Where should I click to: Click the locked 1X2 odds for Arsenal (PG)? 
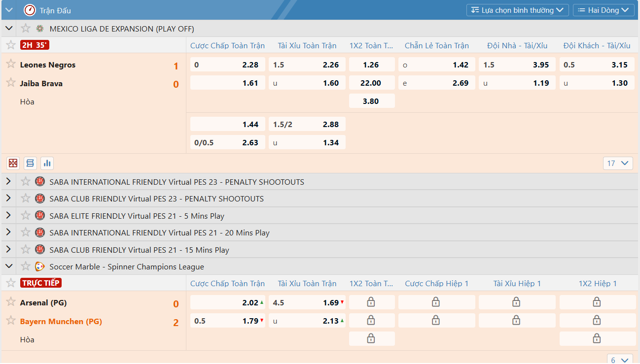[x=371, y=302]
